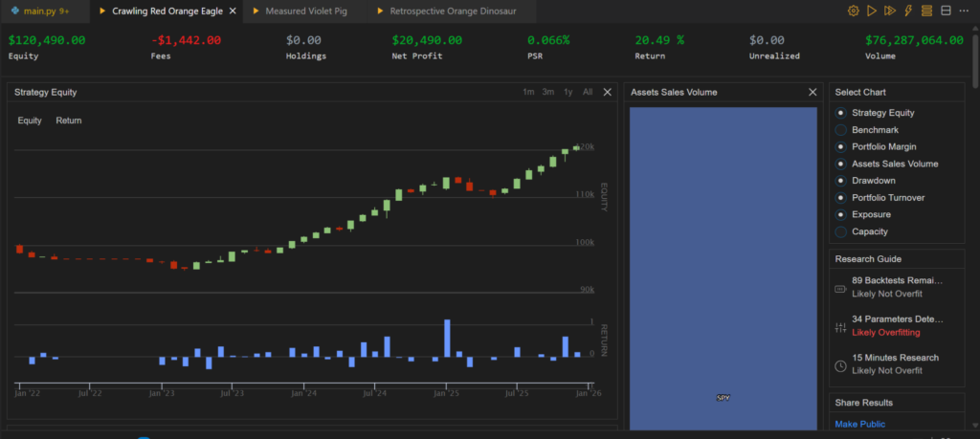Click the SPY label in volume chart
This screenshot has width=980, height=439.
tap(724, 398)
